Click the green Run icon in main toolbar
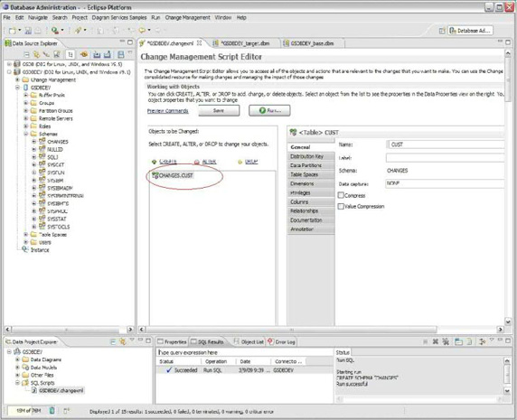The width and height of the screenshot is (517, 420). (55, 31)
